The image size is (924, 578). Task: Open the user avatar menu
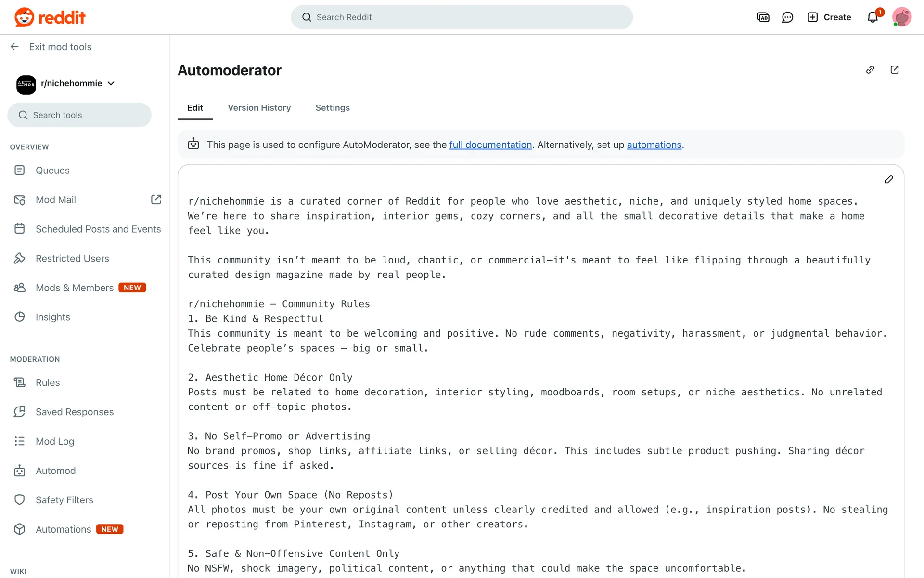pos(901,17)
